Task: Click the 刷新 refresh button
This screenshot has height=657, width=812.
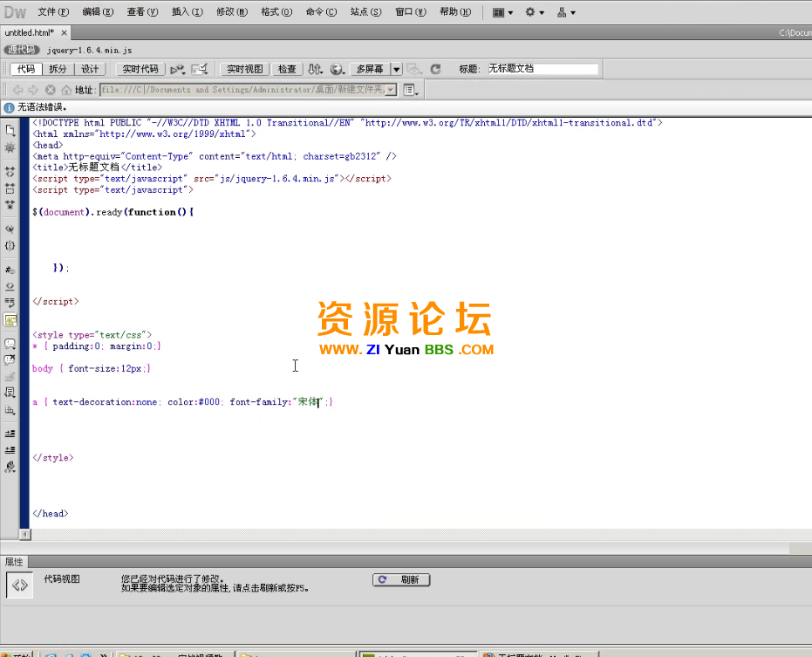Action: 401,580
